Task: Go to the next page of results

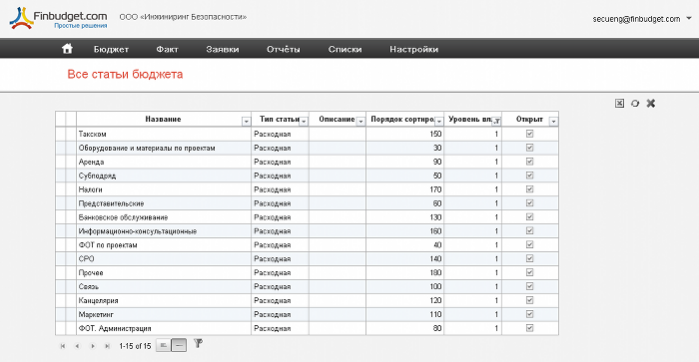Action: tap(93, 346)
